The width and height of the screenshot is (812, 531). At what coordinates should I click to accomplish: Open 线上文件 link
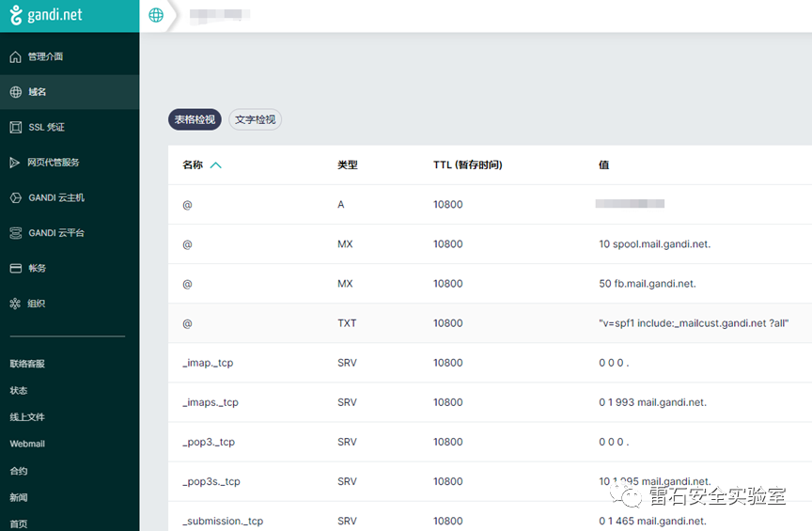[27, 417]
